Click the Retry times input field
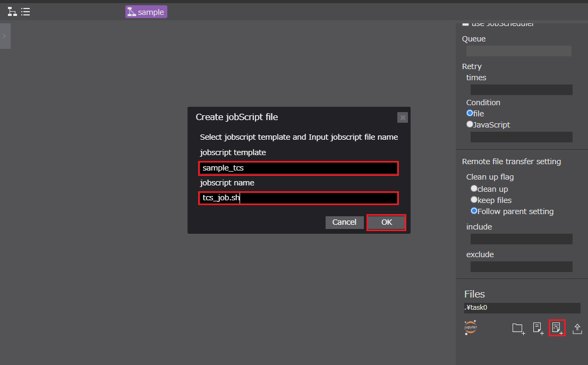 [521, 90]
